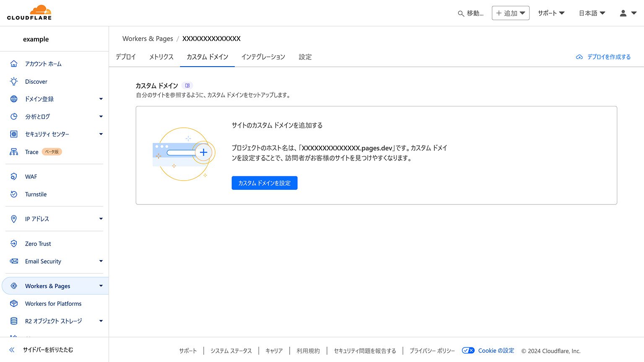Open the 利用規約 footer link
The width and height of the screenshot is (644, 362).
tap(308, 351)
